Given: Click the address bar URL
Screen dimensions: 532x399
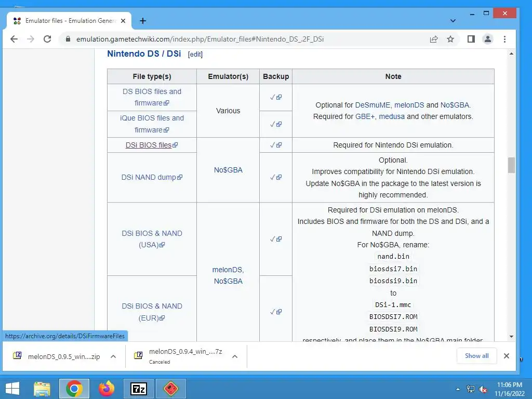Looking at the screenshot, I should coord(200,39).
